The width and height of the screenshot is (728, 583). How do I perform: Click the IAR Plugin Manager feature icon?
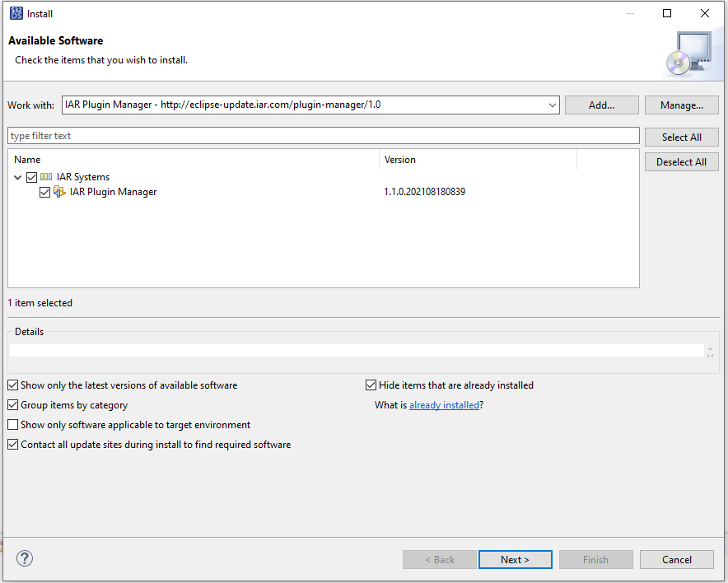pyautogui.click(x=59, y=192)
